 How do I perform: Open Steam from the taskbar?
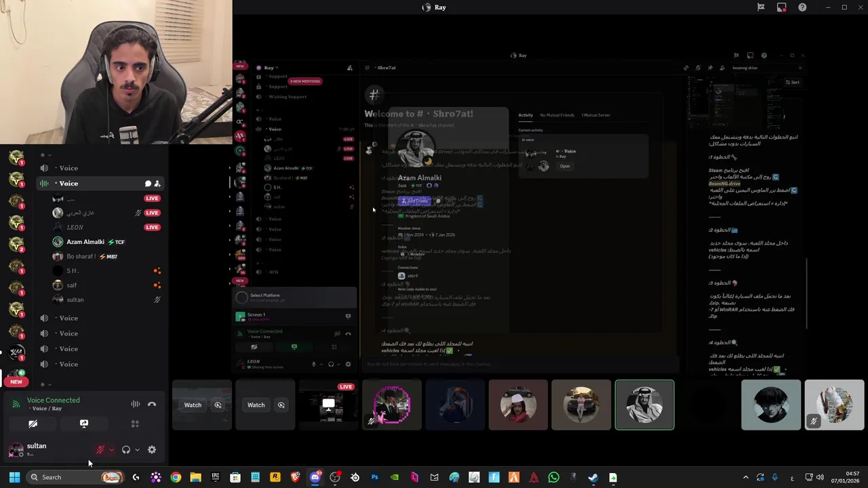(x=593, y=477)
